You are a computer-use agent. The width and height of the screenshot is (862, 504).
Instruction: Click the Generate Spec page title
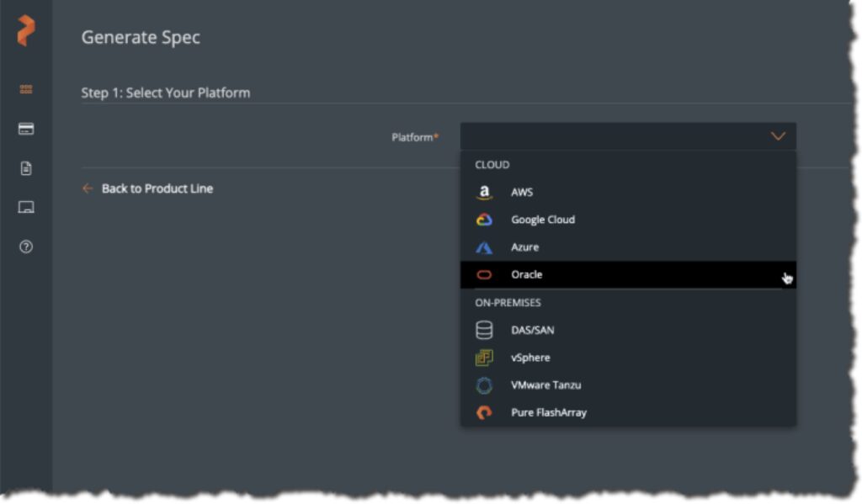(141, 37)
